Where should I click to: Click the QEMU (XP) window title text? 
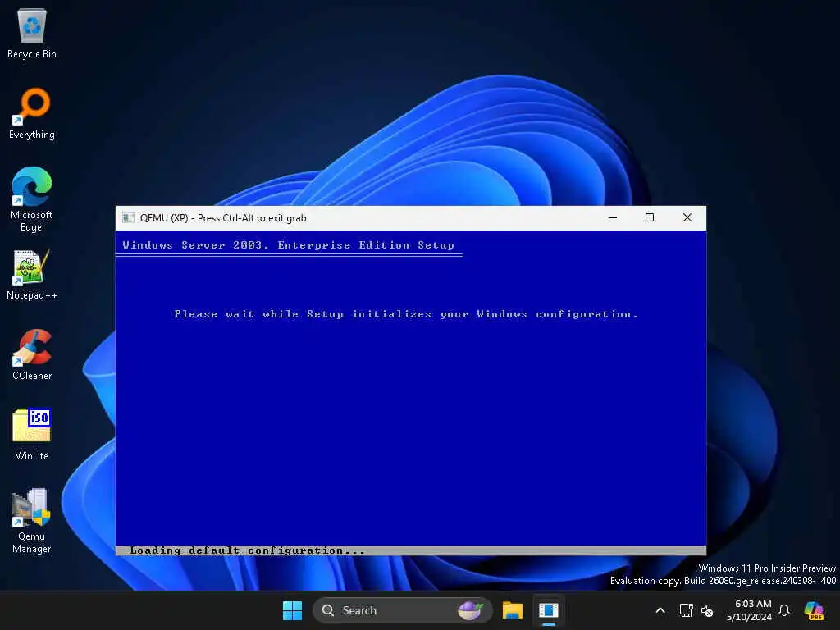click(223, 218)
